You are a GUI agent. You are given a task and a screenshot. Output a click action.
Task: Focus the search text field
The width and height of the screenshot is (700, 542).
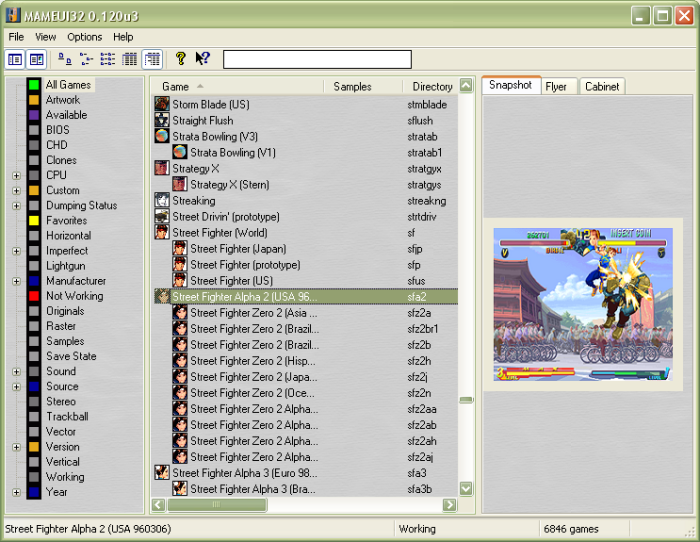click(317, 59)
